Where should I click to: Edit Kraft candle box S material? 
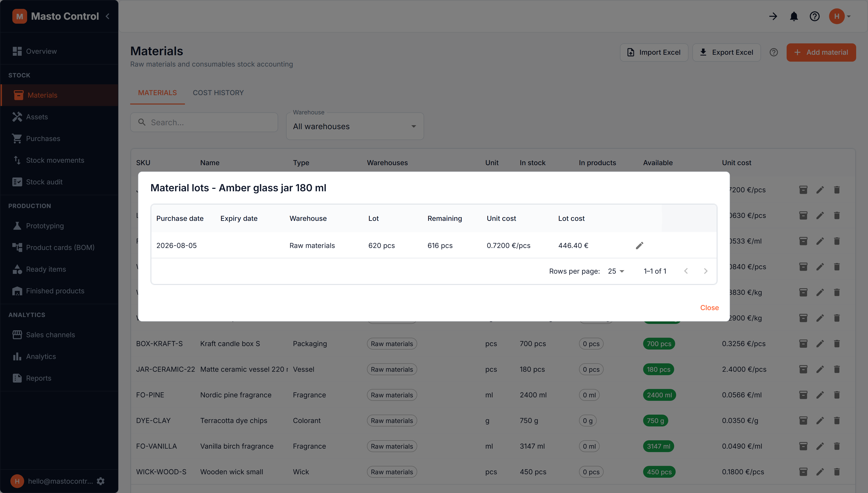(820, 344)
